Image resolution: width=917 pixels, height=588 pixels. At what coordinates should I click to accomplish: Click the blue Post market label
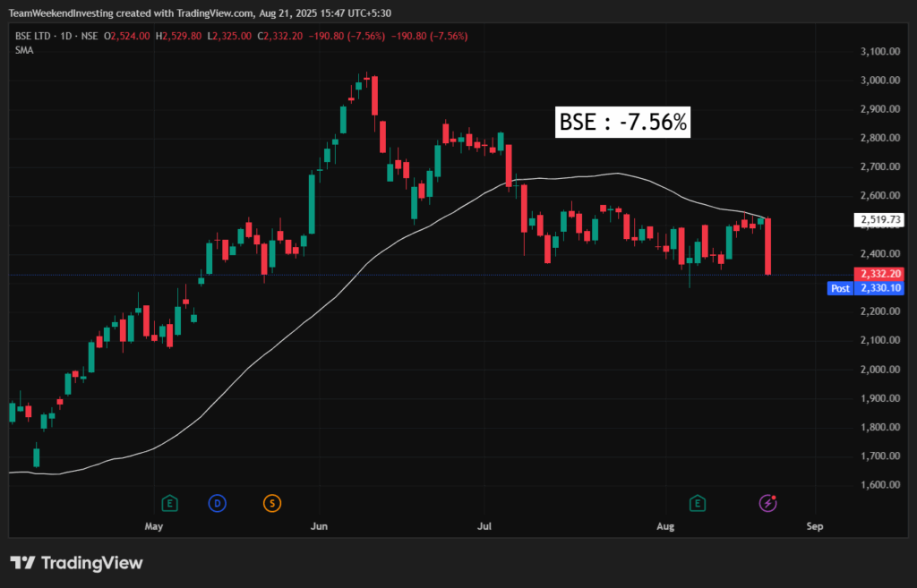tap(840, 288)
